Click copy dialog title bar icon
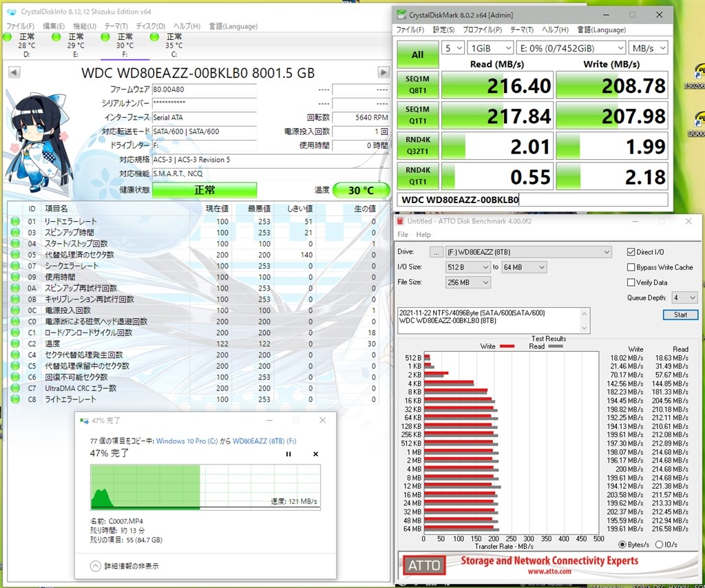705x588 pixels. (84, 421)
